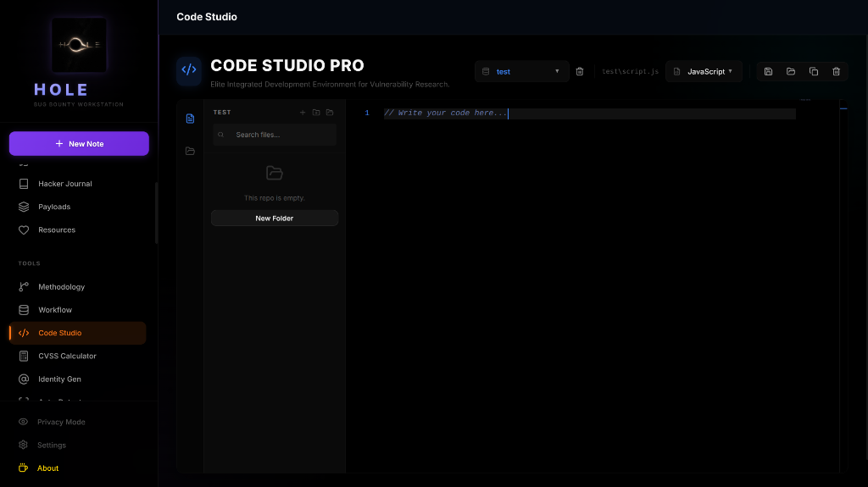
Task: Click the 'This repo is empty.' message
Action: [x=275, y=197]
